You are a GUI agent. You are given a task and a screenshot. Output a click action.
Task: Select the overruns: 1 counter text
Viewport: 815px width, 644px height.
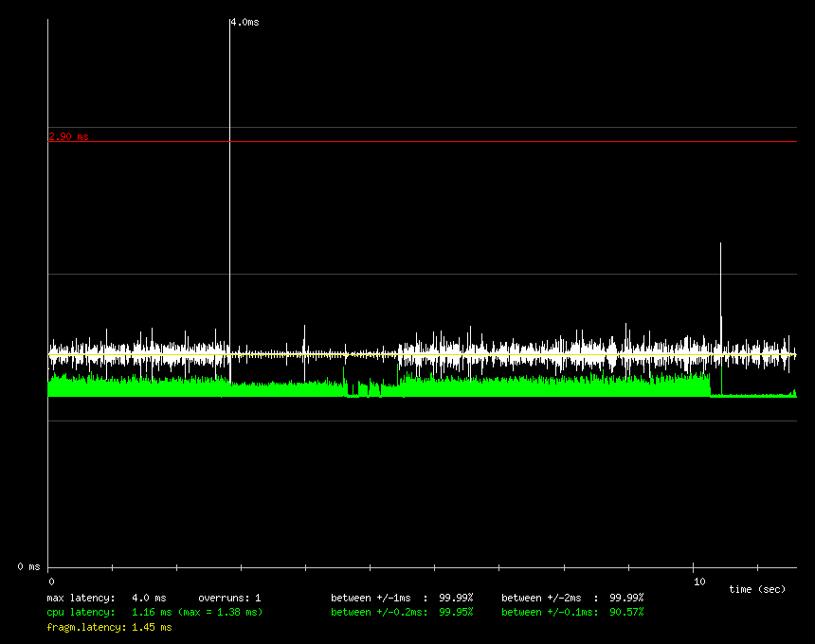tap(229, 598)
